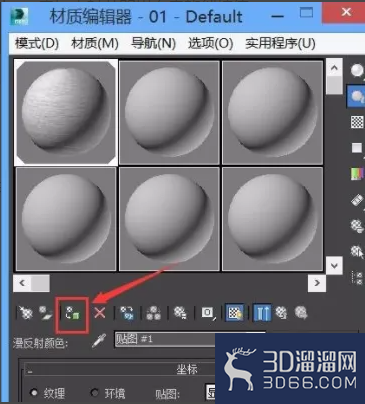
Task: Open Material ID Channel flyout
Action: point(208,313)
